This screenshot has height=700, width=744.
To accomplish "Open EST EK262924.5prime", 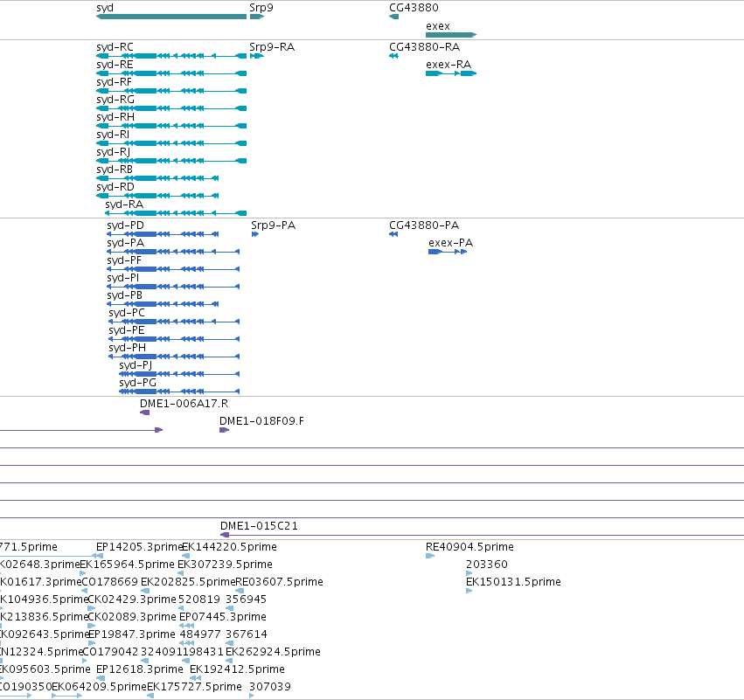I will point(230,661).
